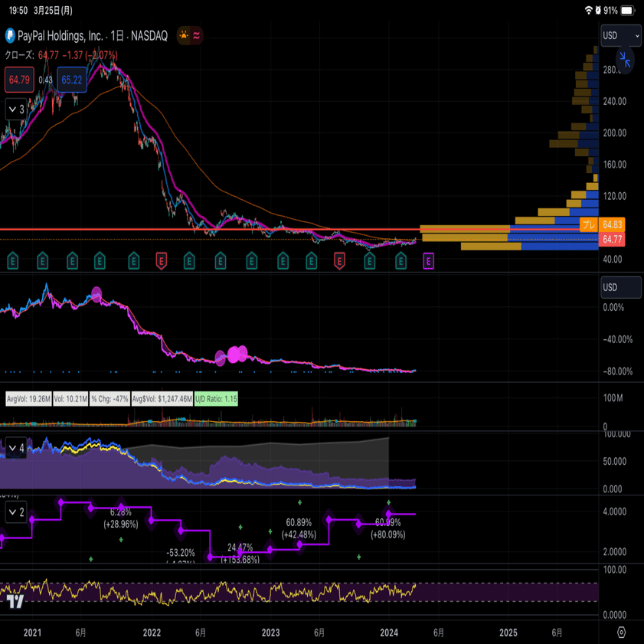The width and height of the screenshot is (644, 644).
Task: Click the 6.28% (+28.96%) annotation
Action: [121, 518]
